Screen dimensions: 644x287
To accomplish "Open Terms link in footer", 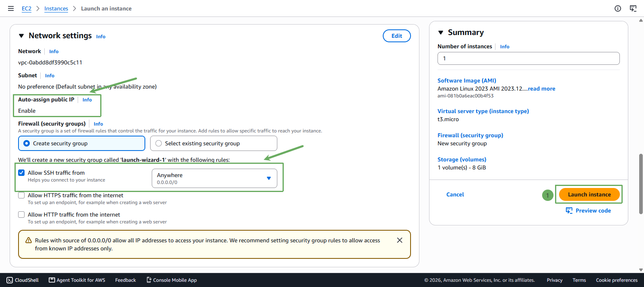I will [579, 280].
